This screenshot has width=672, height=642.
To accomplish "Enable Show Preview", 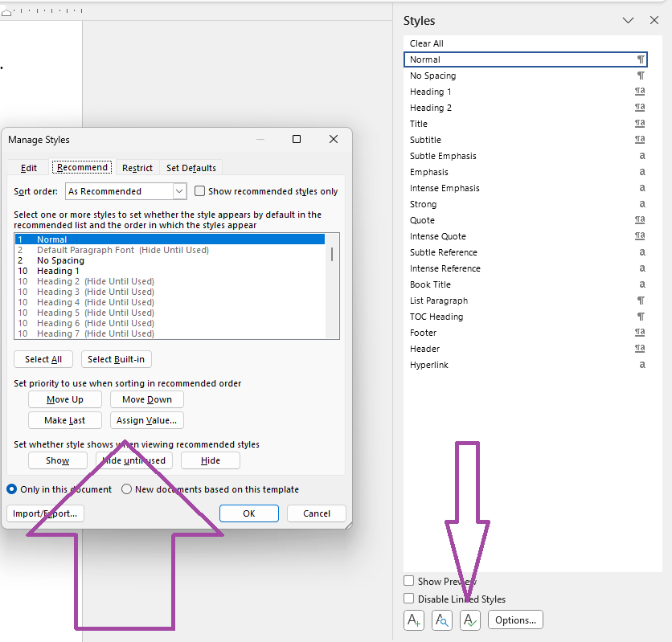I will 409,581.
